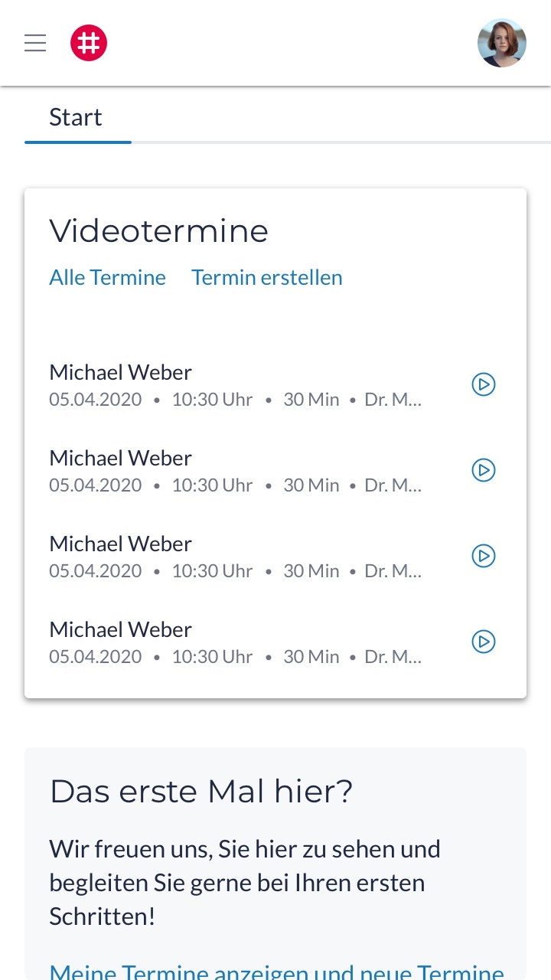Open the Alle Termine link

(x=108, y=277)
